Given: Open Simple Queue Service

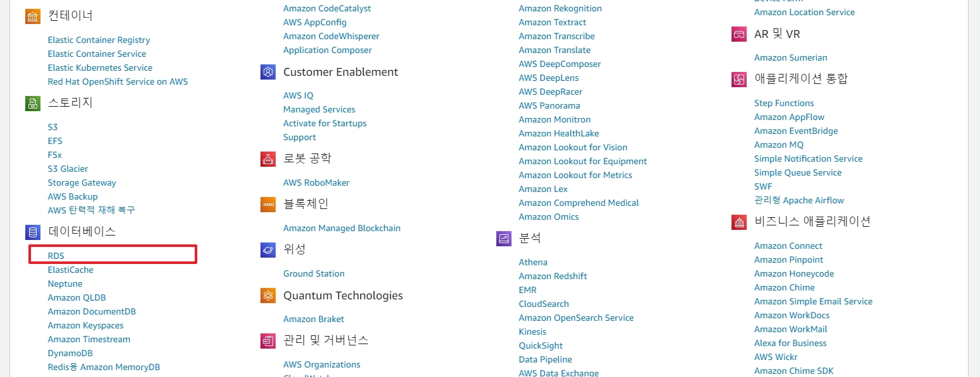Looking at the screenshot, I should coord(798,172).
